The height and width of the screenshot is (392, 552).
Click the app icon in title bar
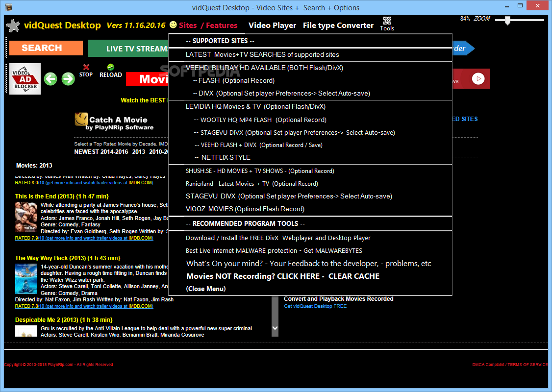pos(9,7)
